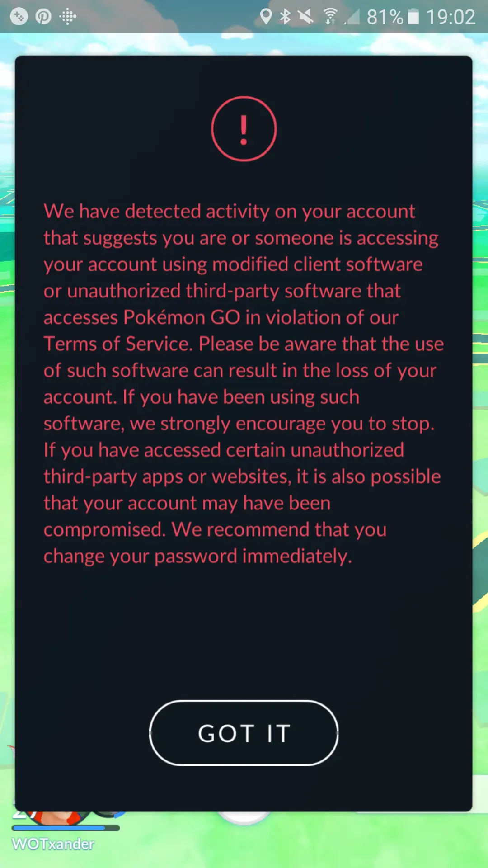
Task: Tap the red exclamation warning icon
Action: pos(244,129)
